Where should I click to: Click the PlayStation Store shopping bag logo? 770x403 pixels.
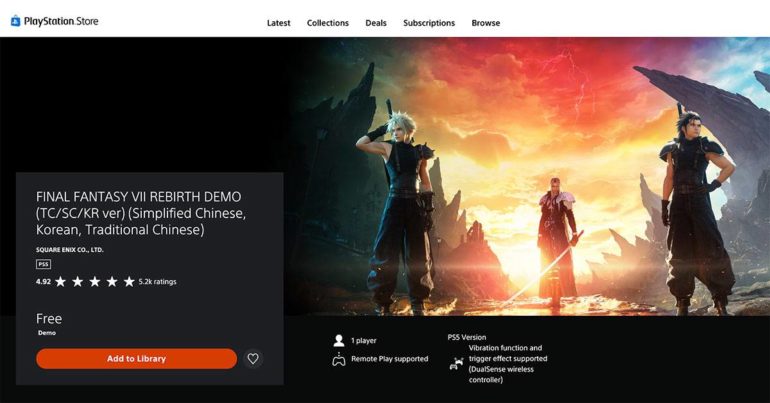(x=16, y=21)
